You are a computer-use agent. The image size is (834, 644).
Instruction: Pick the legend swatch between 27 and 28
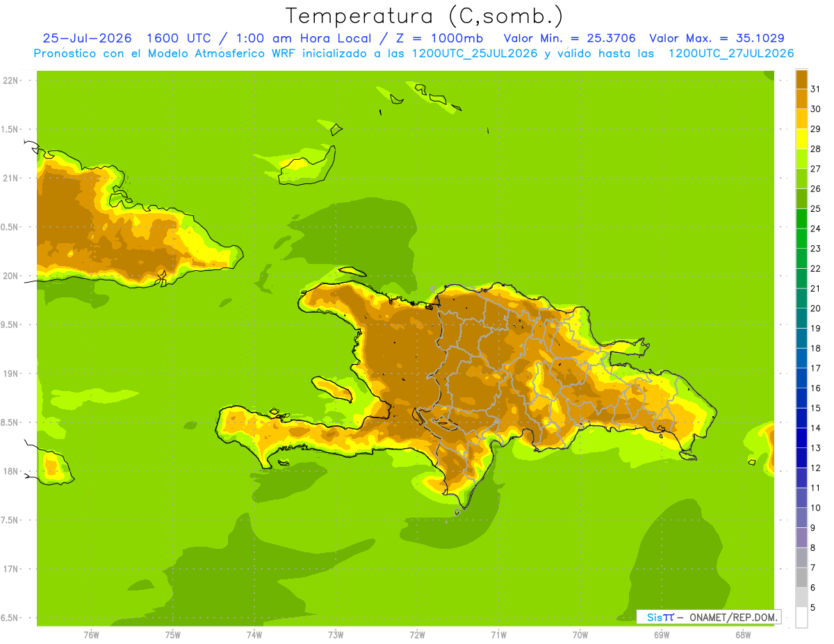click(x=801, y=158)
